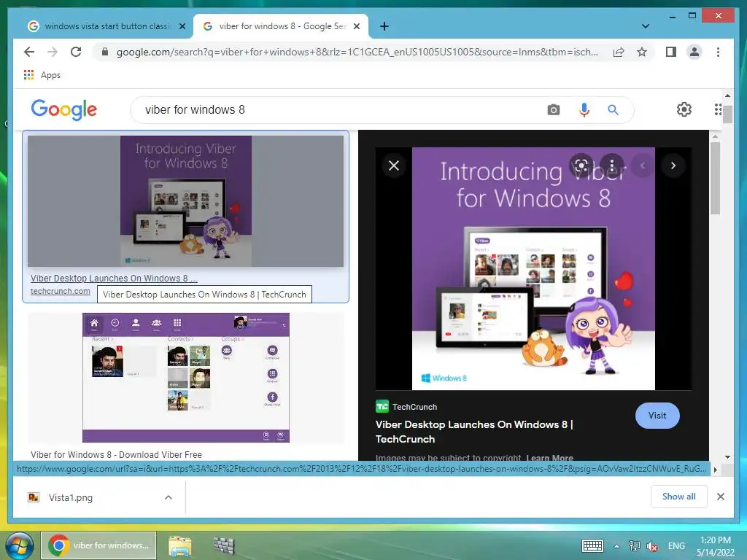Image resolution: width=747 pixels, height=560 pixels.
Task: Close the viber for windows 8 tab
Action: click(356, 26)
